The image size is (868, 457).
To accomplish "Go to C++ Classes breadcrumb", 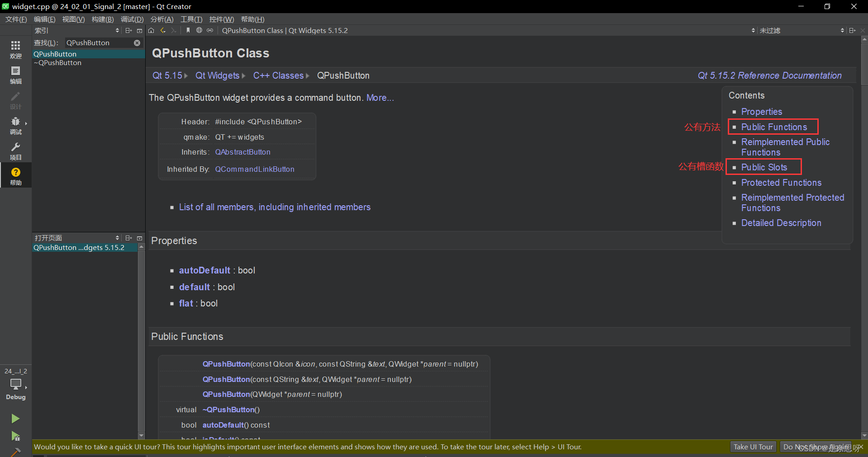I will (278, 75).
